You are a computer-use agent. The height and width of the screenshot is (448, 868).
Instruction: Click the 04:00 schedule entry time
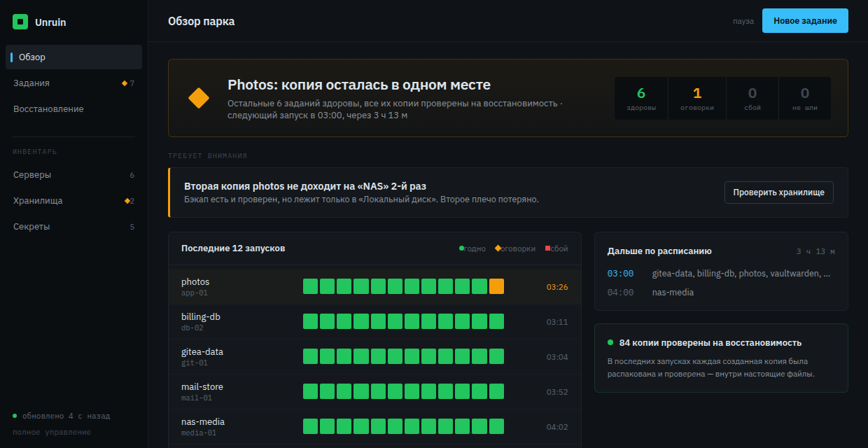click(620, 293)
